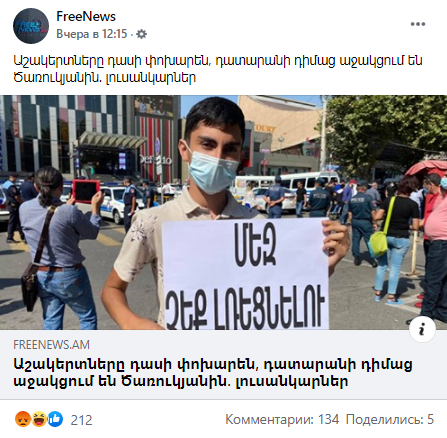The height and width of the screenshot is (438, 447).
Task: Show who shared via Поделились: 5
Action: point(390,419)
